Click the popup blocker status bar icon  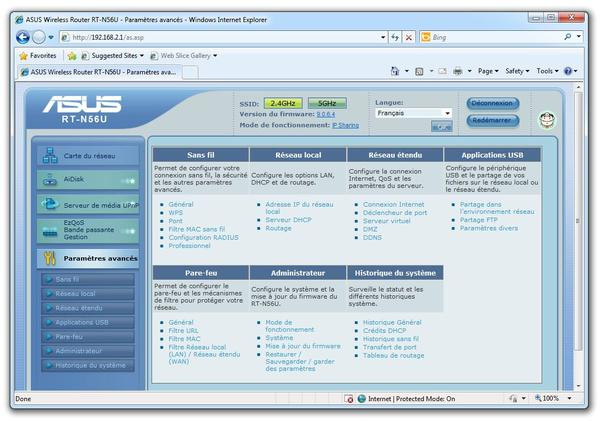349,399
